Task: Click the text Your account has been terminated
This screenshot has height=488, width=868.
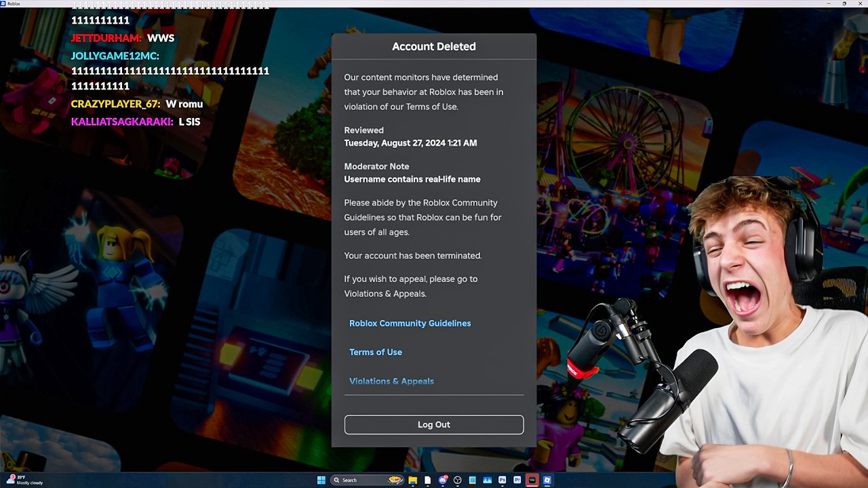Action: pyautogui.click(x=412, y=256)
